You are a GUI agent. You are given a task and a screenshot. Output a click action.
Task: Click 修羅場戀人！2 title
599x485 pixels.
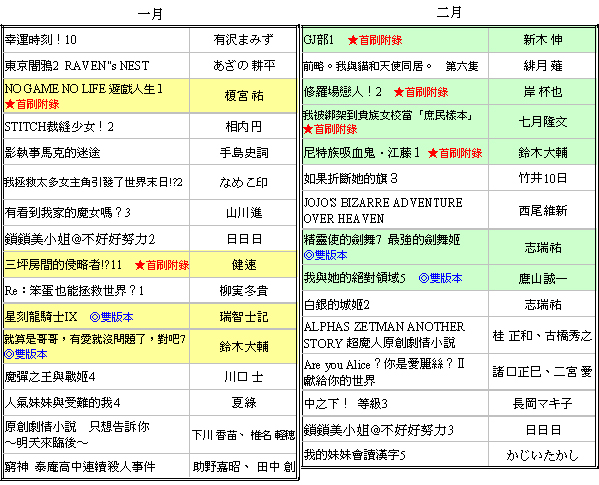click(343, 92)
